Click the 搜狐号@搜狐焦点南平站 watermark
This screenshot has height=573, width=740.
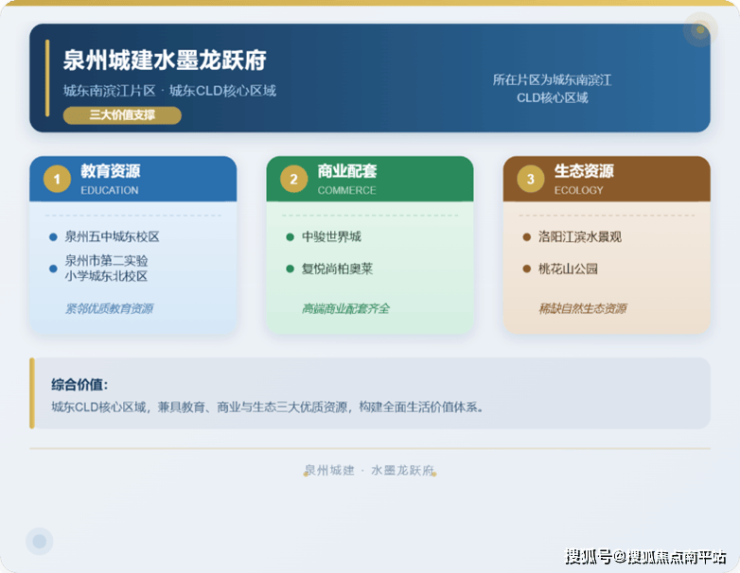(646, 556)
